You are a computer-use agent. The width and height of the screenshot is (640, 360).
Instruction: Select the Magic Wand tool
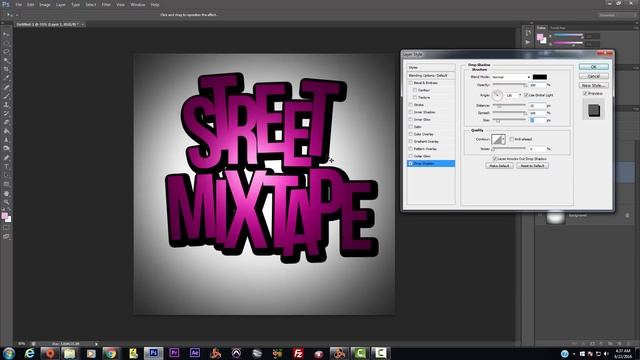[x=6, y=60]
